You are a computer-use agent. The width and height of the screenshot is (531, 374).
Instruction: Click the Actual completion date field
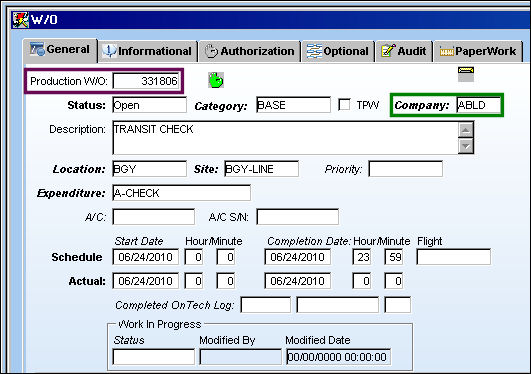pyautogui.click(x=298, y=281)
